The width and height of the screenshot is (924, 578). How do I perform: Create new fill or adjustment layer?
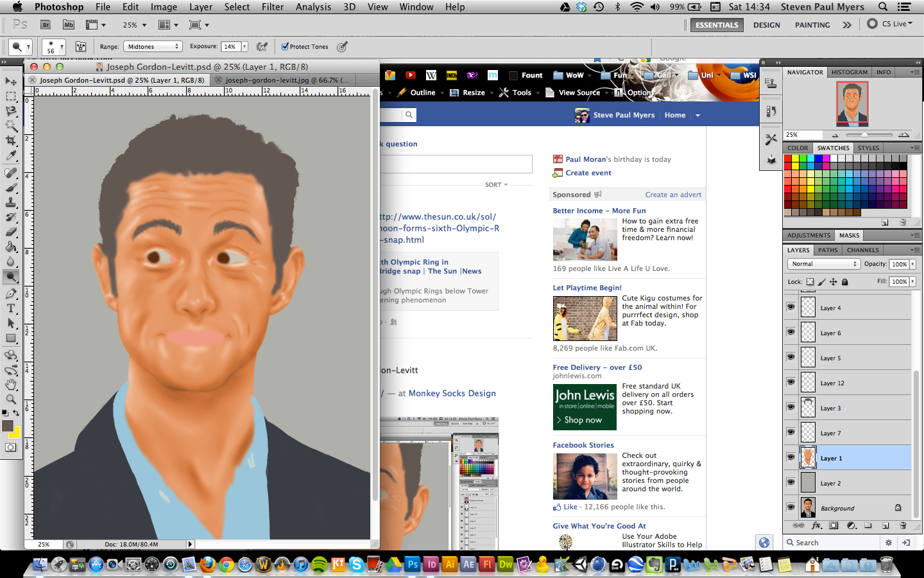pyautogui.click(x=851, y=525)
